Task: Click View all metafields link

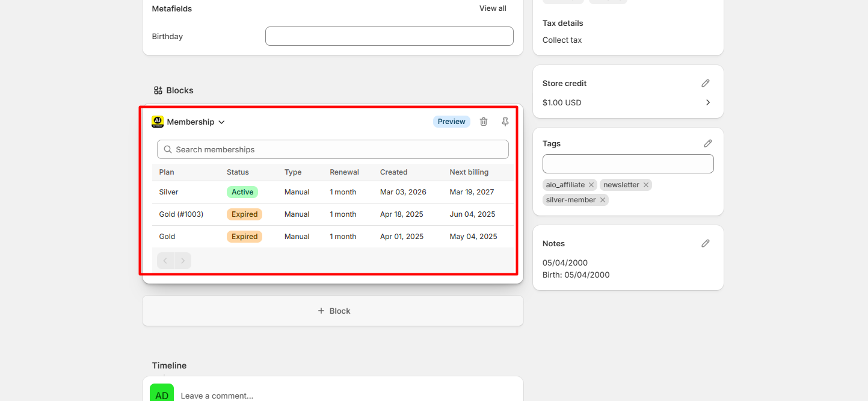Action: click(493, 8)
